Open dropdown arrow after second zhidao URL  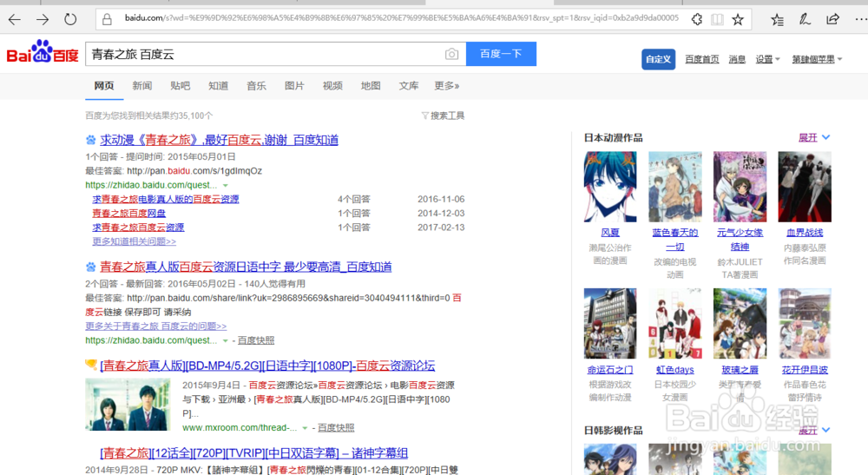[226, 340]
